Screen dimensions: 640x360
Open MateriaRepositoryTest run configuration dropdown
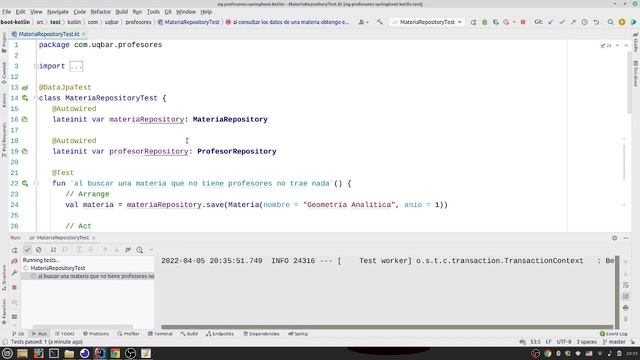pyautogui.click(x=427, y=22)
